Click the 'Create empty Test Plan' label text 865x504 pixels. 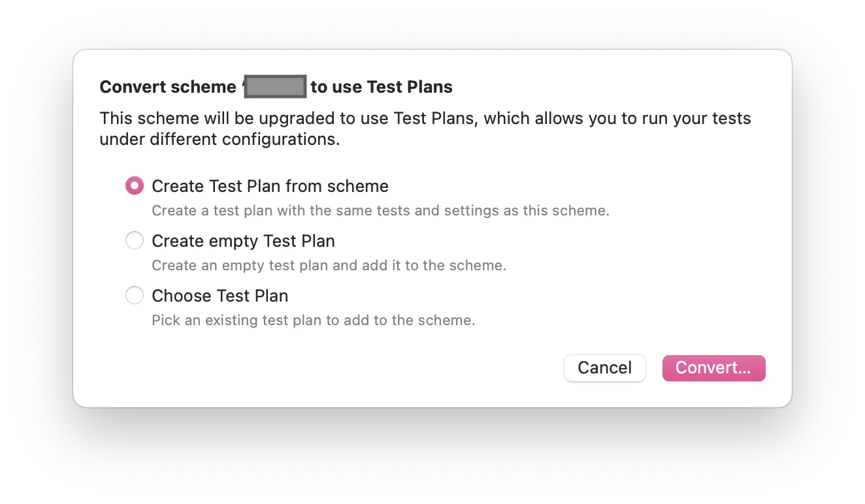243,241
